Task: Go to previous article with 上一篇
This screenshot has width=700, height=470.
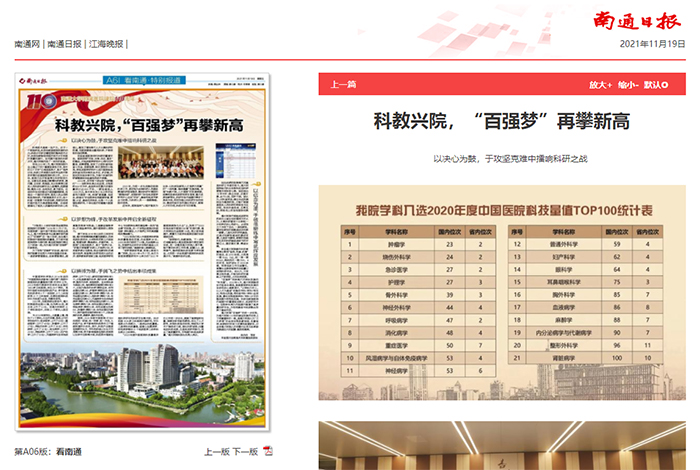Action: [343, 86]
